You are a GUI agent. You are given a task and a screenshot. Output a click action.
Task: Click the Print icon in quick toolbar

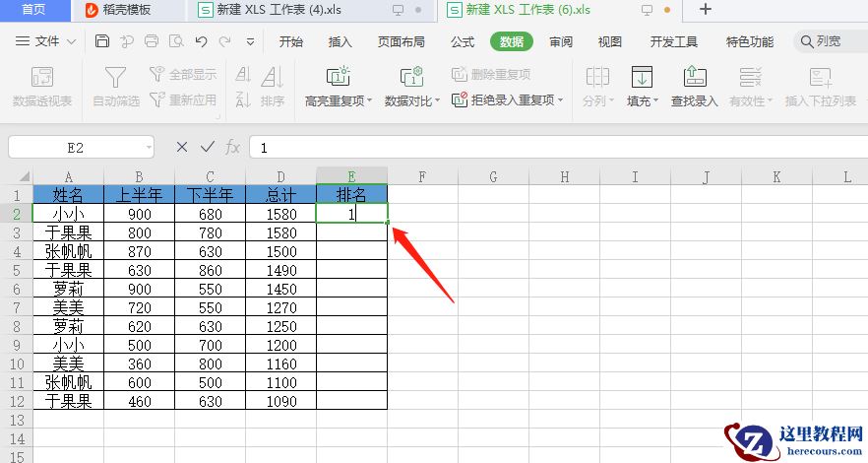coord(152,41)
